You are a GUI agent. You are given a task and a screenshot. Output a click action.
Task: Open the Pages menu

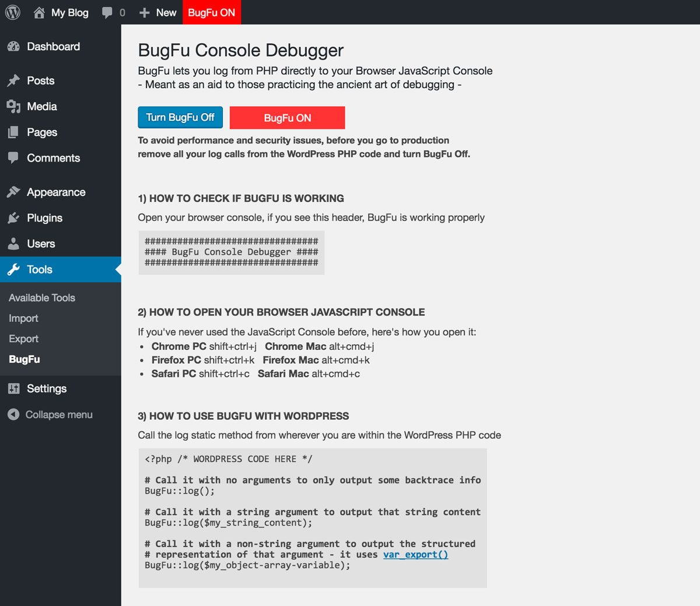pos(61,132)
